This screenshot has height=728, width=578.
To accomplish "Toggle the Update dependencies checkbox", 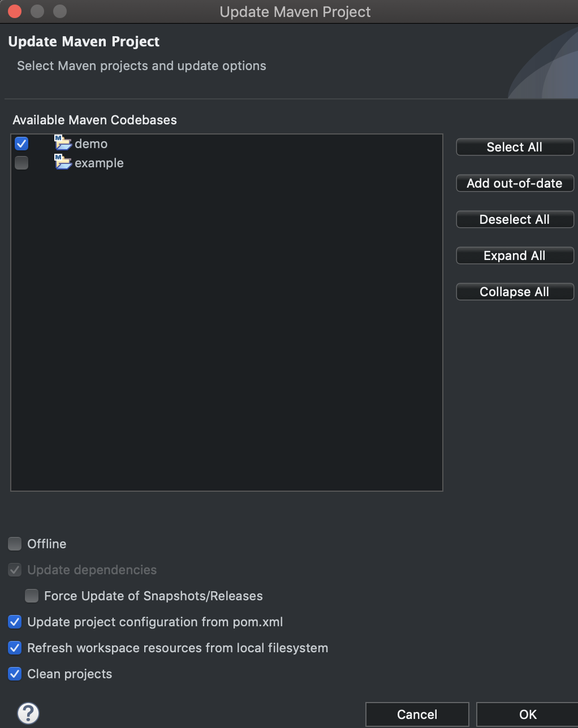I will [x=15, y=570].
